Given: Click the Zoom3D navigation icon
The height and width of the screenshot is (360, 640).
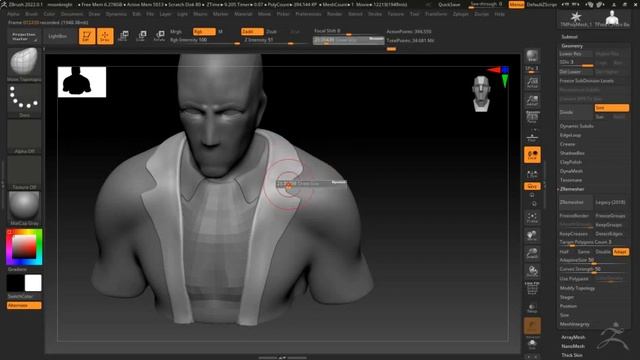Looking at the screenshot, I should pyautogui.click(x=532, y=253).
